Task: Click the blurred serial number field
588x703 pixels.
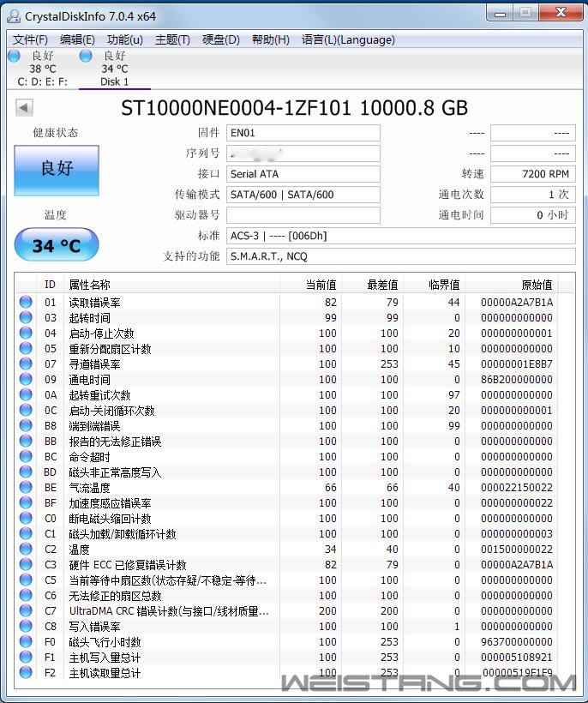Action: tap(303, 153)
